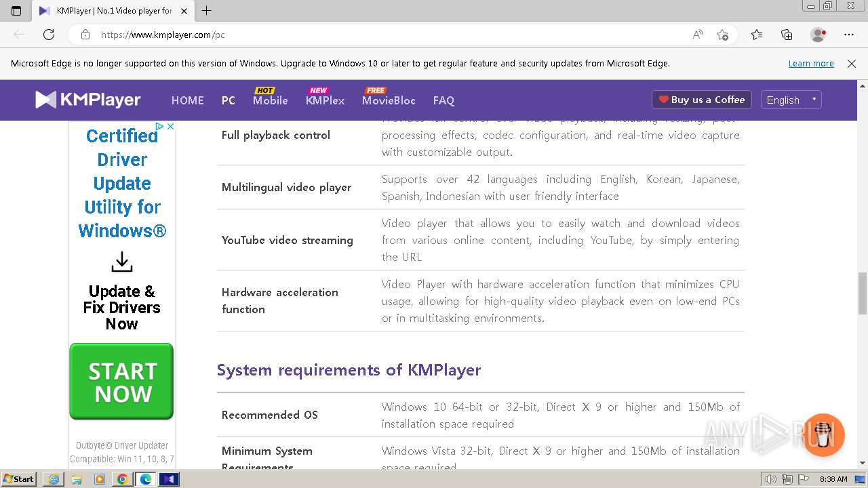Open File Explorer from the taskbar
This screenshot has height=488, width=868.
77,479
